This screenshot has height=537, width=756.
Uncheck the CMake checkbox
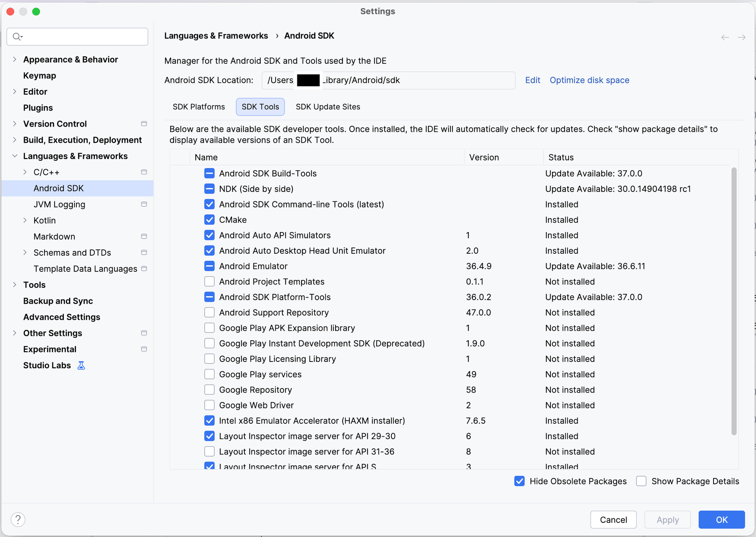tap(209, 220)
